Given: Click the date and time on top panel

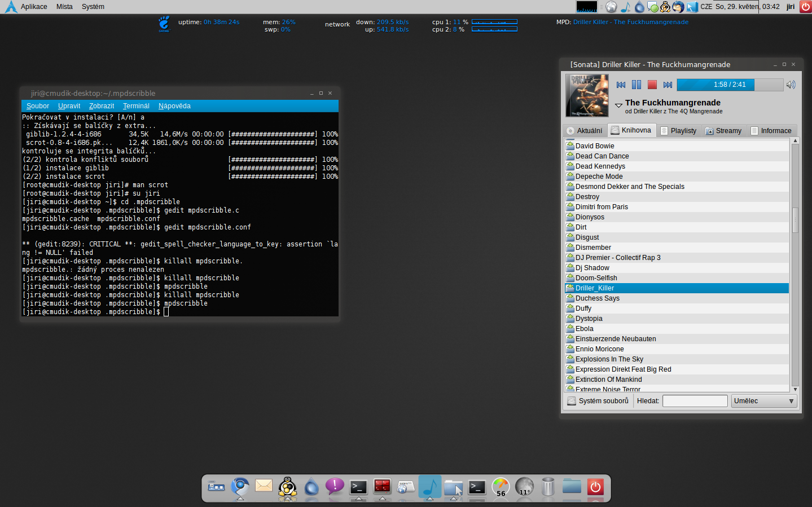Looking at the screenshot, I should (x=748, y=7).
